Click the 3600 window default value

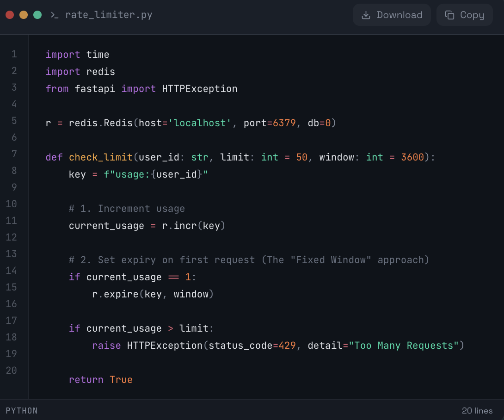click(412, 157)
